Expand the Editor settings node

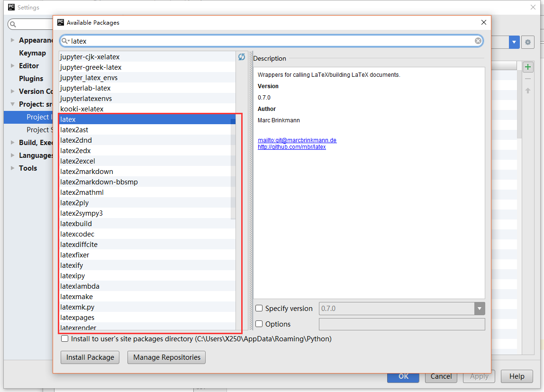(x=12, y=65)
